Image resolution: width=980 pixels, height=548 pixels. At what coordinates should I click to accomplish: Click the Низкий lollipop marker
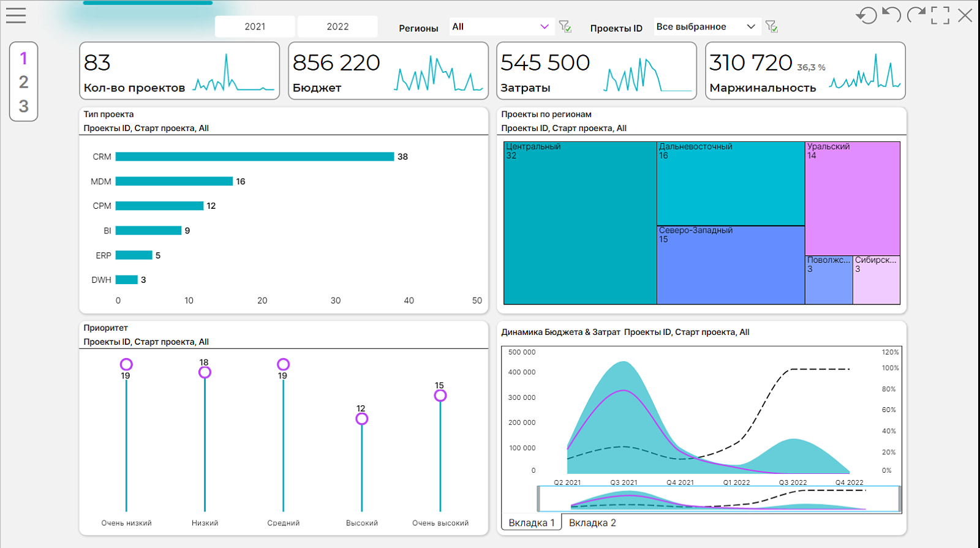[x=205, y=372]
